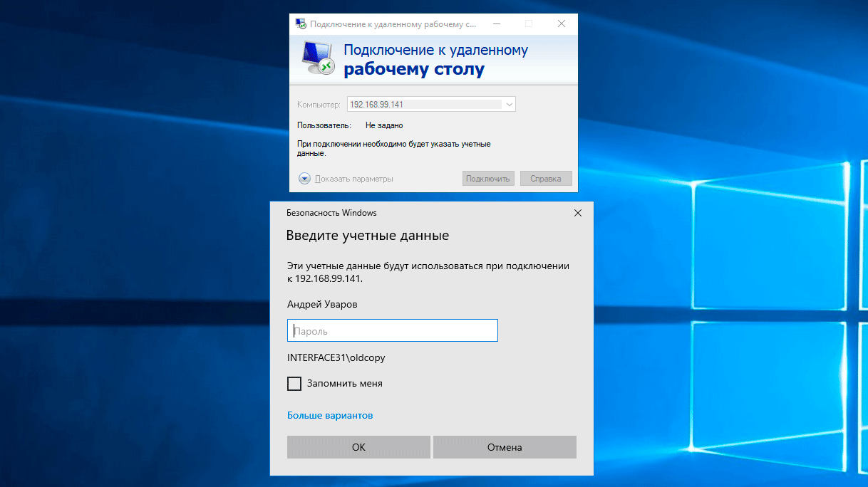The width and height of the screenshot is (868, 487).
Task: Click the "Не задано" user value
Action: coord(384,125)
